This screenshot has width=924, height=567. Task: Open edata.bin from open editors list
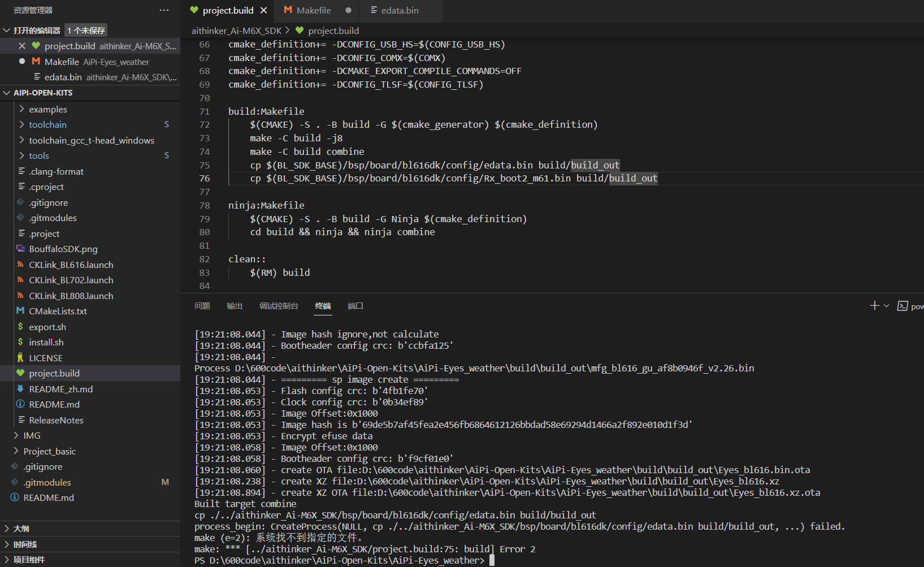tap(90, 77)
